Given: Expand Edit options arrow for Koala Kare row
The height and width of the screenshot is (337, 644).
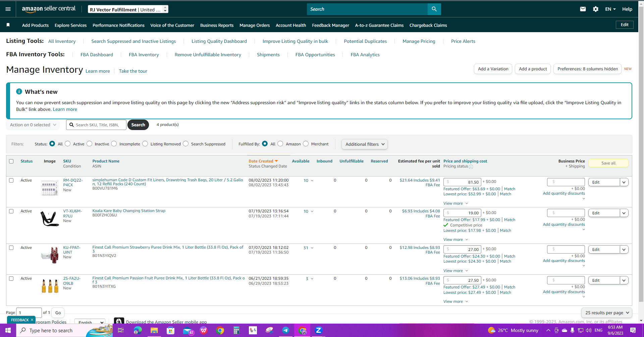Looking at the screenshot, I should click(624, 213).
